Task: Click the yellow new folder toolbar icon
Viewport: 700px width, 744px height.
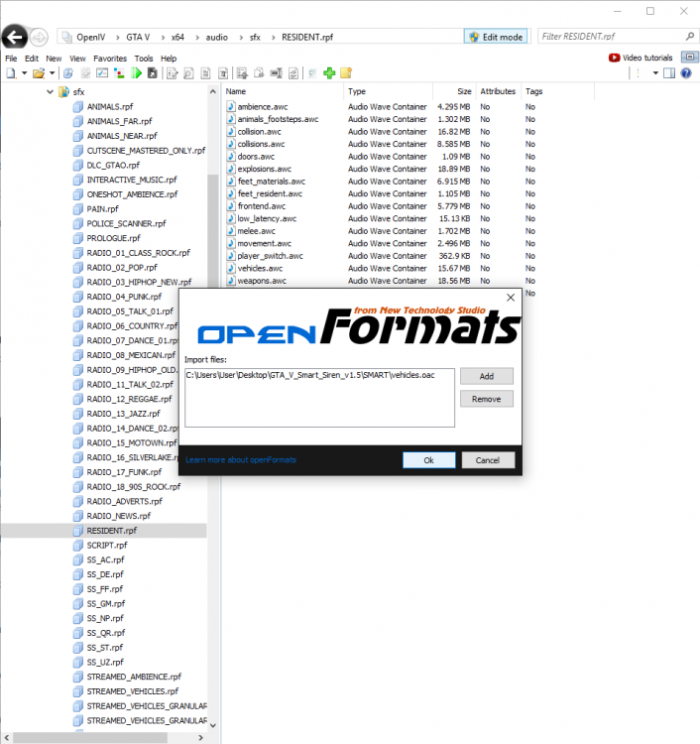Action: [346, 73]
